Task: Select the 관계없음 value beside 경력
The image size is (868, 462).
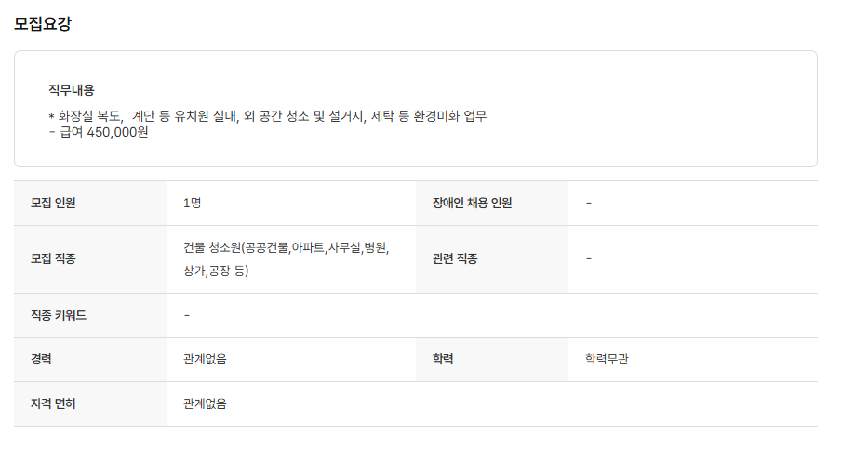Action: coord(205,359)
